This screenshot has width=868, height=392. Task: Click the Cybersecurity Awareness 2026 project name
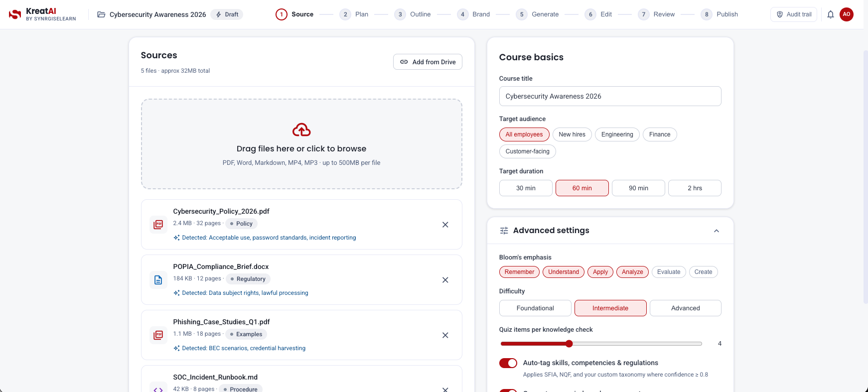pyautogui.click(x=157, y=14)
